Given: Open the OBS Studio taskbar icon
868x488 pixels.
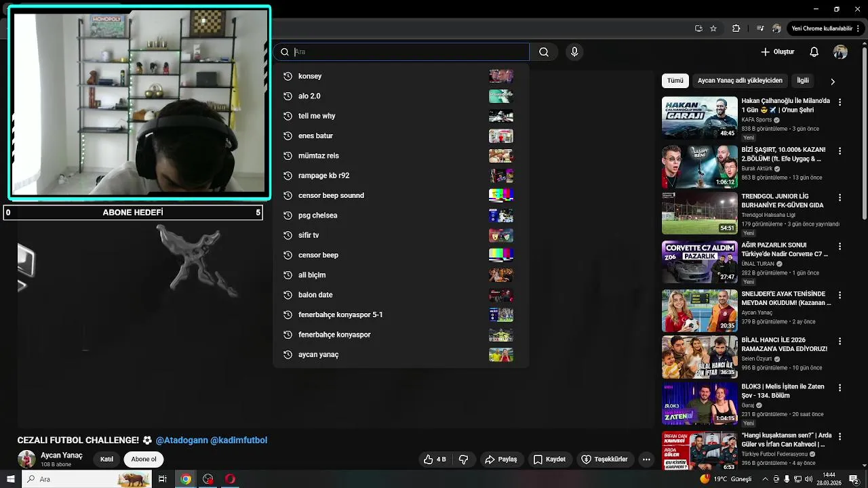Looking at the screenshot, I should [x=208, y=479].
